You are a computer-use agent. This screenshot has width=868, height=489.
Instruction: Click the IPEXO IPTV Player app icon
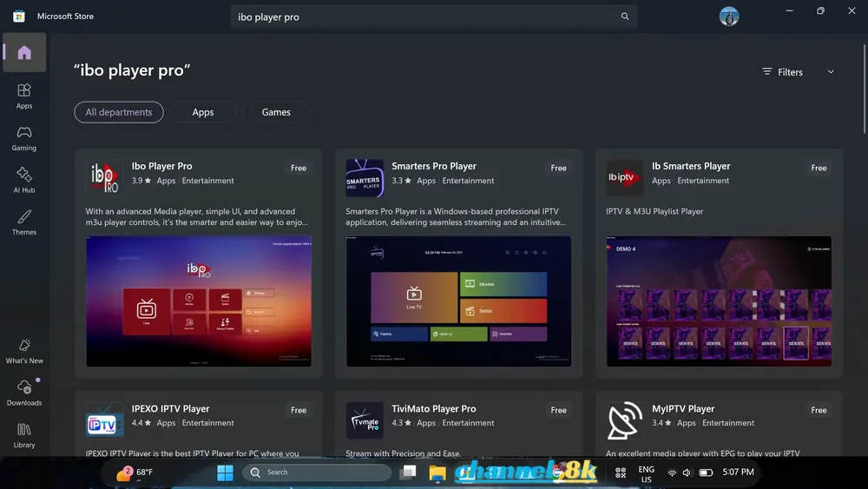click(x=105, y=420)
